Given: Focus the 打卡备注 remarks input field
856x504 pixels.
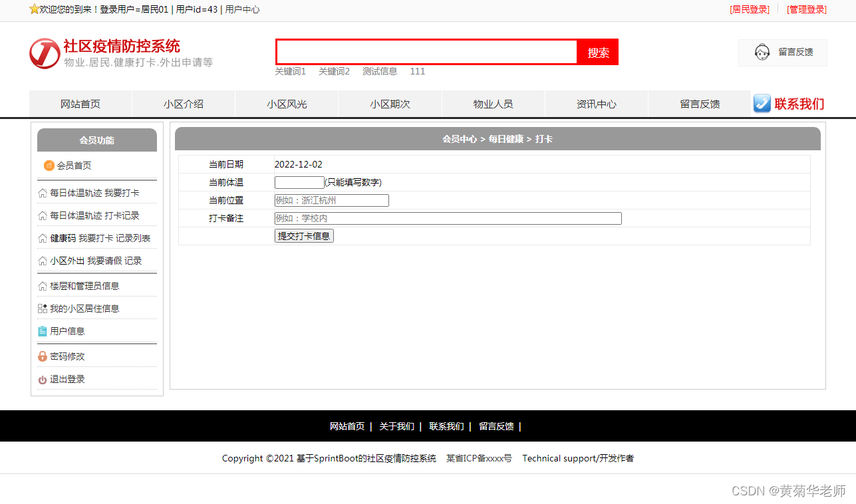Looking at the screenshot, I should (448, 218).
